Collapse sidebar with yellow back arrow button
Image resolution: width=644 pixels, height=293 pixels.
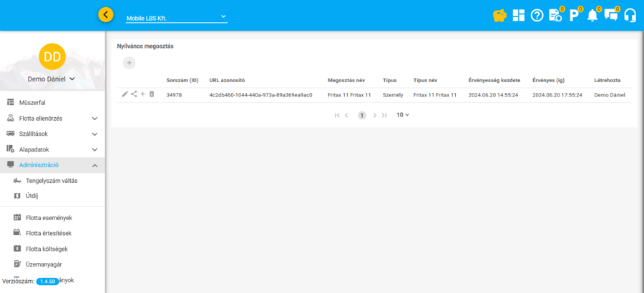106,14
